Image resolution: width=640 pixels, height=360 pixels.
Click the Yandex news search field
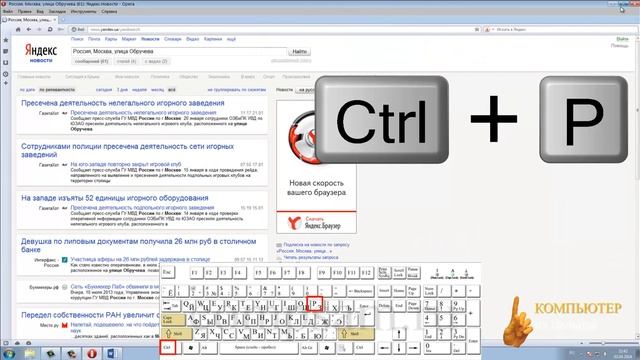[x=179, y=52]
